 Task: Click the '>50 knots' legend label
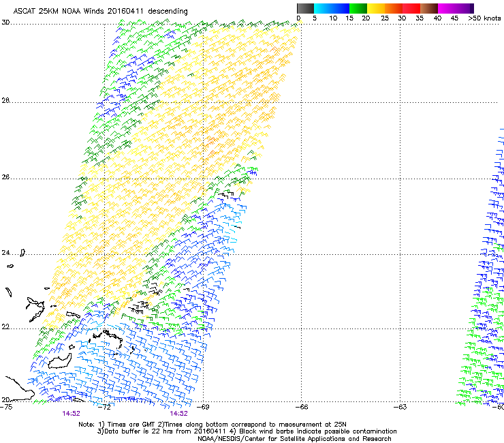pos(484,18)
